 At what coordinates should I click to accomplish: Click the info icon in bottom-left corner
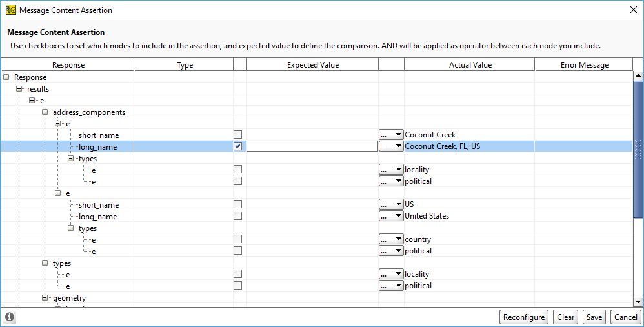pos(10,317)
